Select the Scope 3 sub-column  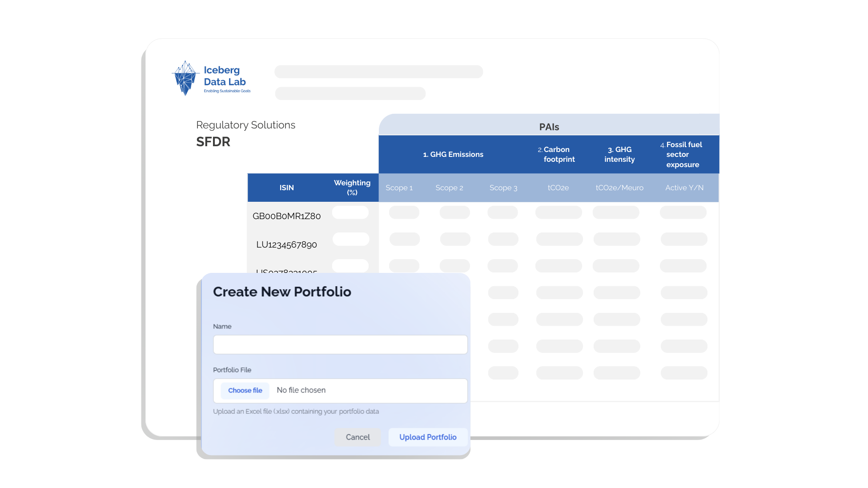(503, 188)
